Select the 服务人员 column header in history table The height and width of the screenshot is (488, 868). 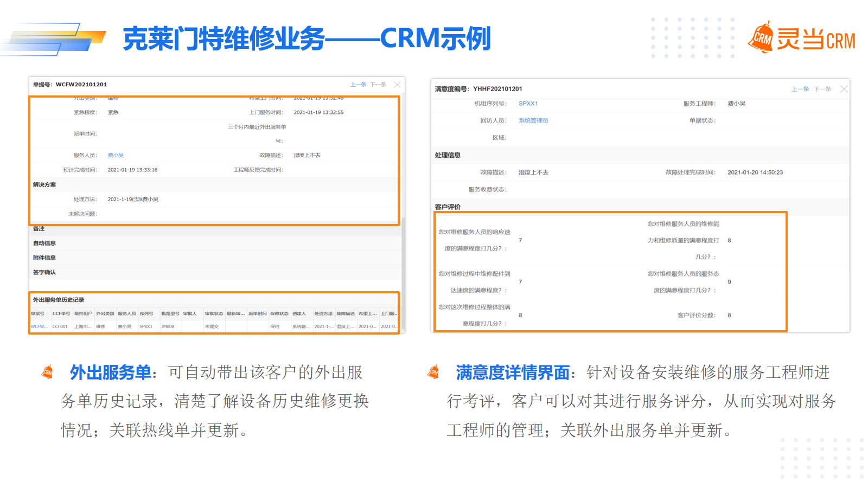tap(127, 314)
